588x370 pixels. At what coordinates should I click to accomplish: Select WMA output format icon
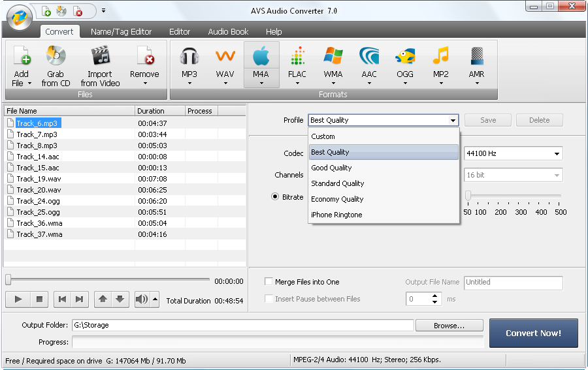(333, 56)
